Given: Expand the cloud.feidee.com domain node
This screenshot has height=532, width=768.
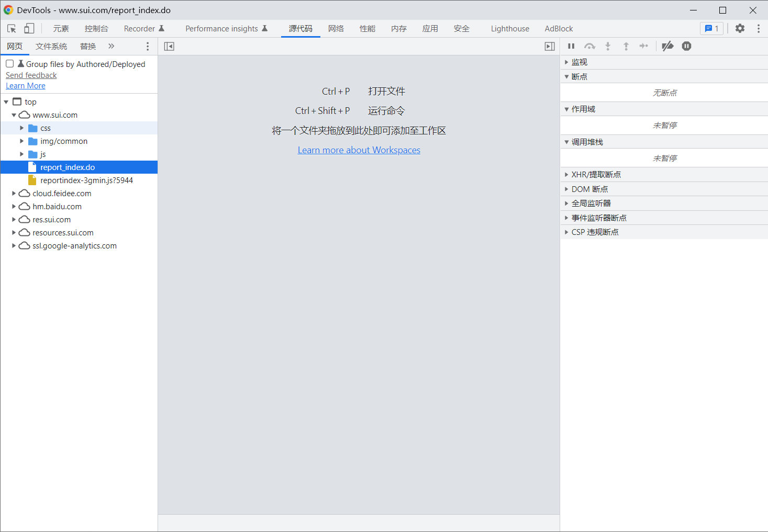Looking at the screenshot, I should coord(14,194).
